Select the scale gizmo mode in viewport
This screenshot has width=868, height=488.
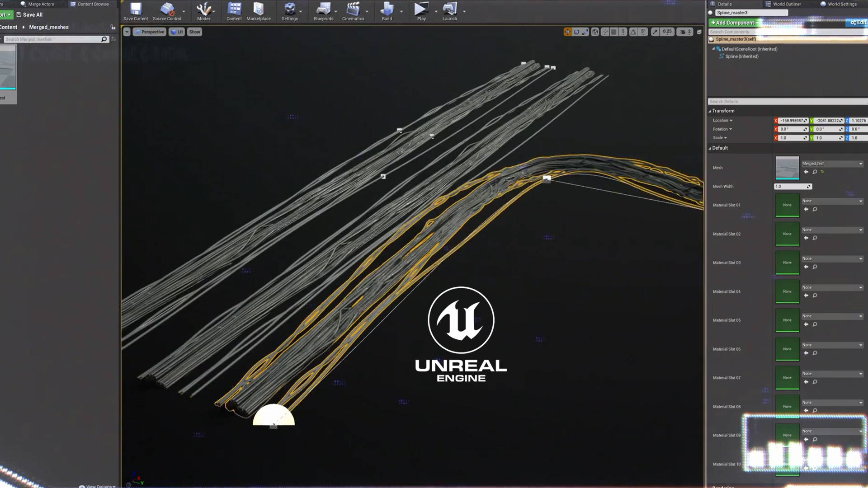585,32
